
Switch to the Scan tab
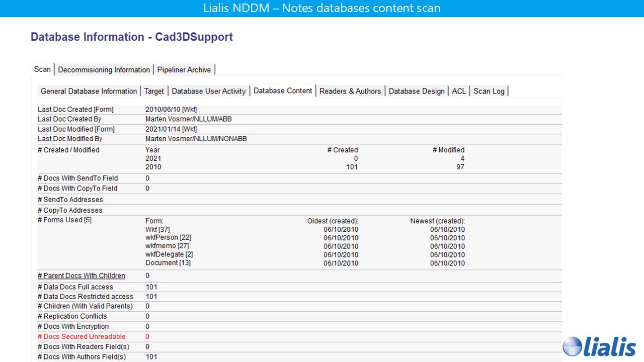coord(42,69)
